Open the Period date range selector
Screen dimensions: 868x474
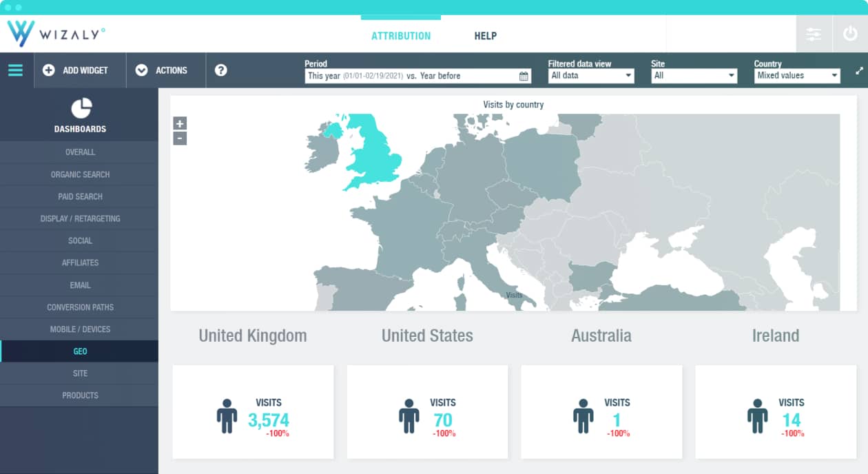[x=418, y=76]
